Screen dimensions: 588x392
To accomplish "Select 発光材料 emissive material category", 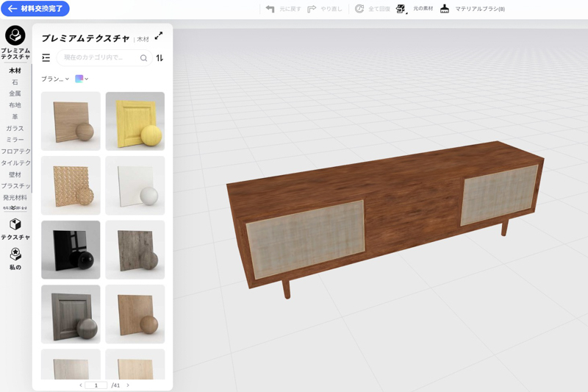I will click(x=15, y=197).
